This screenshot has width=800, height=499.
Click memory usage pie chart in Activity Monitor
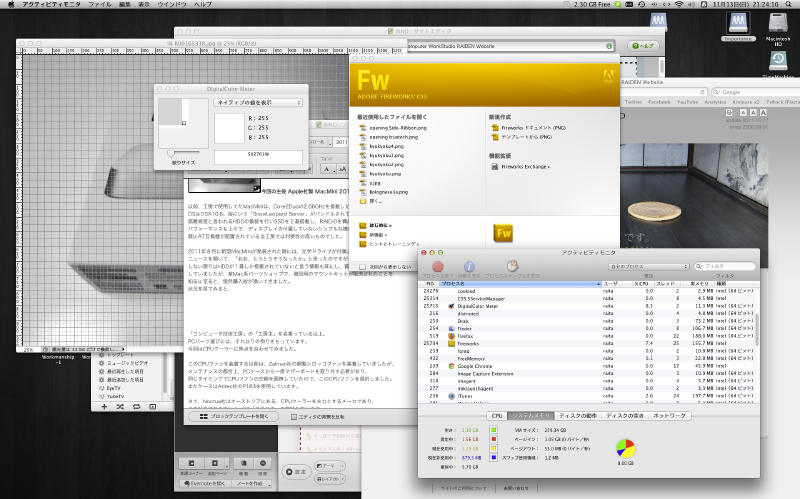626,448
